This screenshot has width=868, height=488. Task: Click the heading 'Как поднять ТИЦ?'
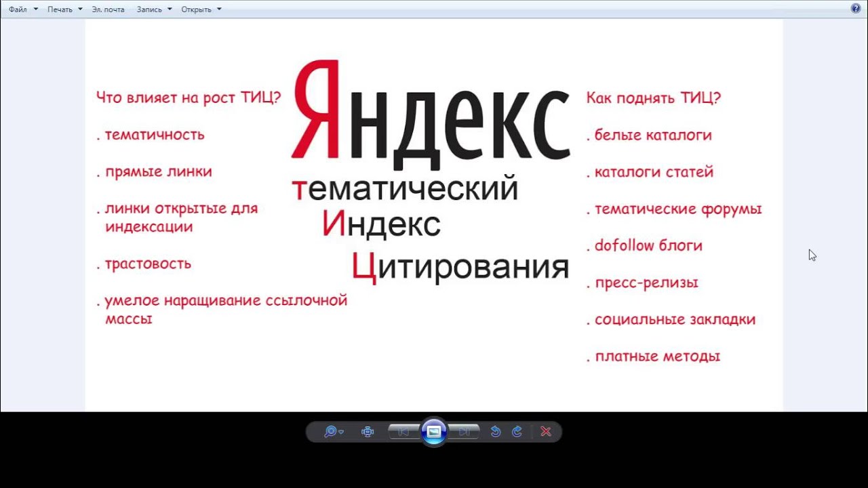[x=654, y=98]
